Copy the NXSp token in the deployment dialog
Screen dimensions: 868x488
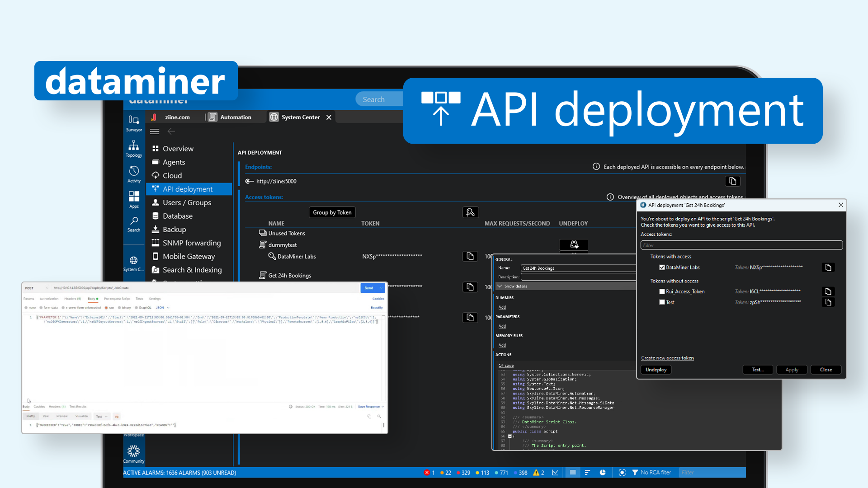coord(828,267)
